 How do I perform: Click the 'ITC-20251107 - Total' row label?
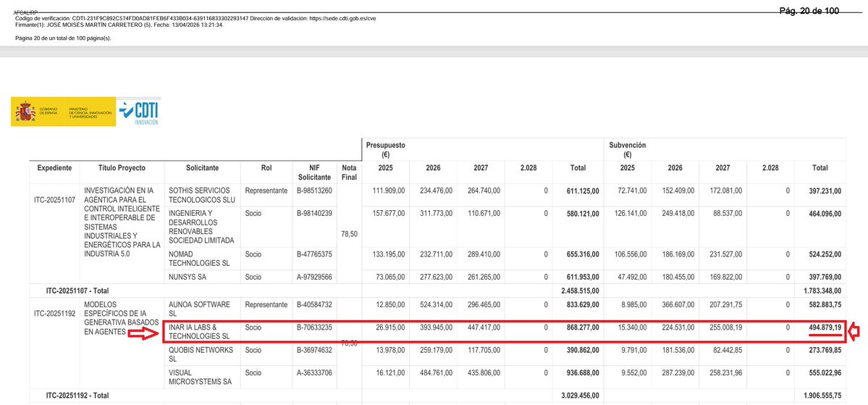pyautogui.click(x=77, y=291)
